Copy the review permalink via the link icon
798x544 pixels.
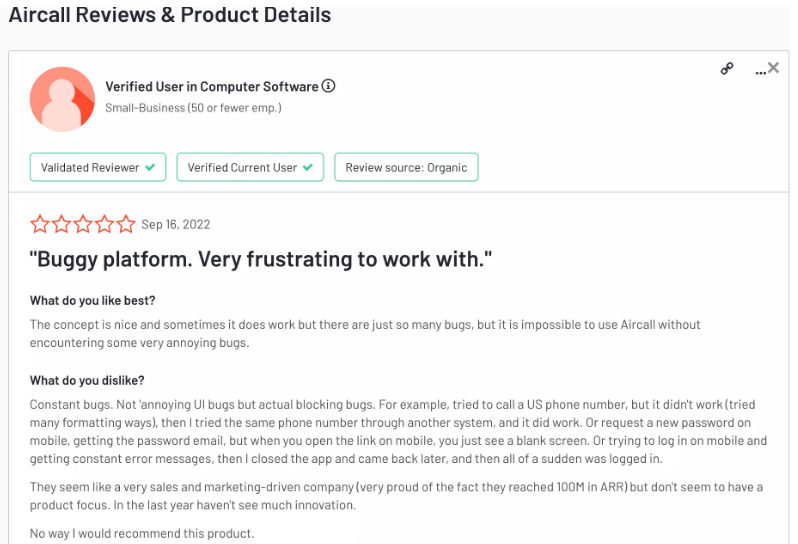pyautogui.click(x=727, y=69)
